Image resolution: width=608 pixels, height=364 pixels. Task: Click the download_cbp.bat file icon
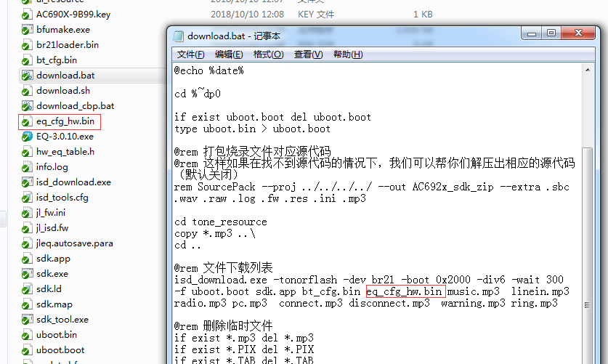27,106
